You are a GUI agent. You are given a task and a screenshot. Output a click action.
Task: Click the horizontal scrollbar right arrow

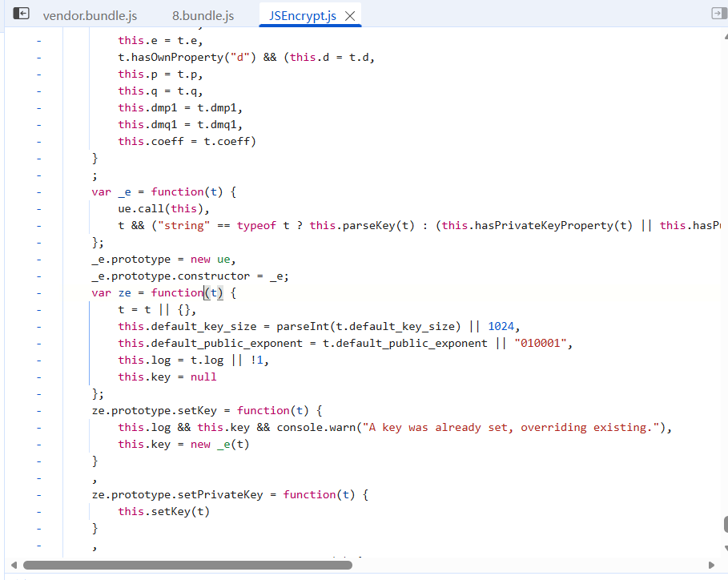pyautogui.click(x=711, y=565)
